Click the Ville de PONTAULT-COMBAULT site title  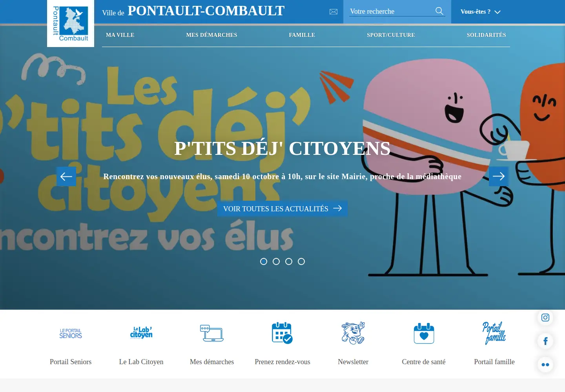[x=193, y=11]
